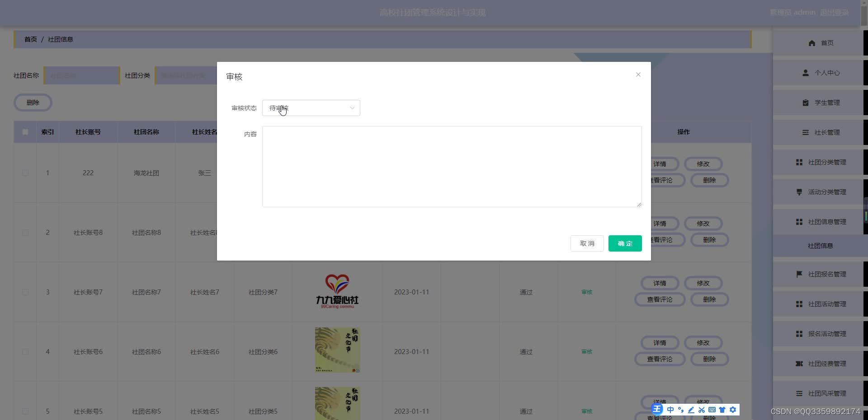Click the scissors screenshot icon in the IME bar
The image size is (868, 420).
click(x=701, y=410)
